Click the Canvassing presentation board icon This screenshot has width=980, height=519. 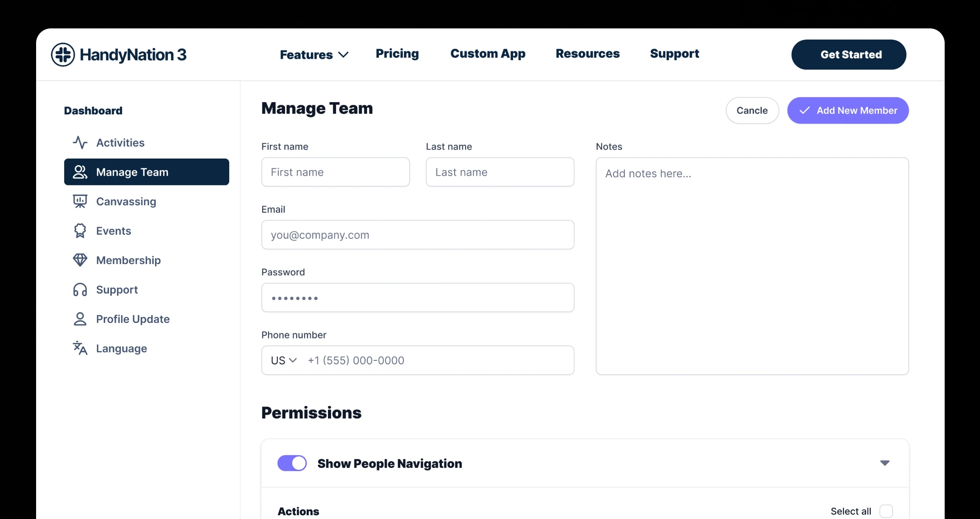pos(80,202)
